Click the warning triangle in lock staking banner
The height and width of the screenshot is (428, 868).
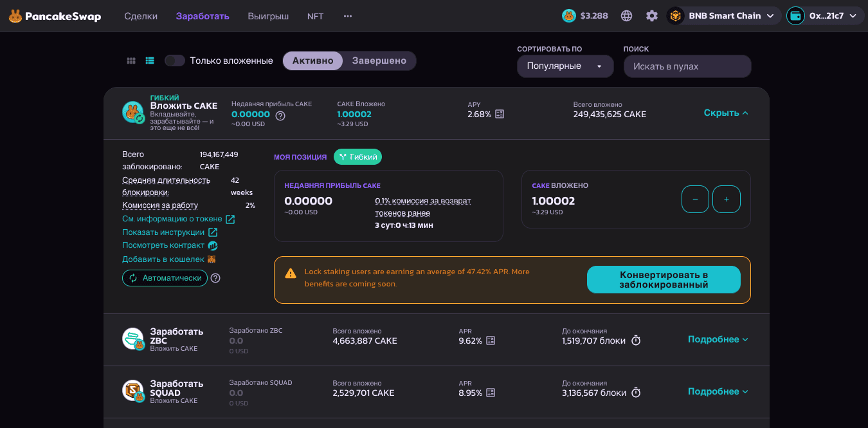point(291,273)
